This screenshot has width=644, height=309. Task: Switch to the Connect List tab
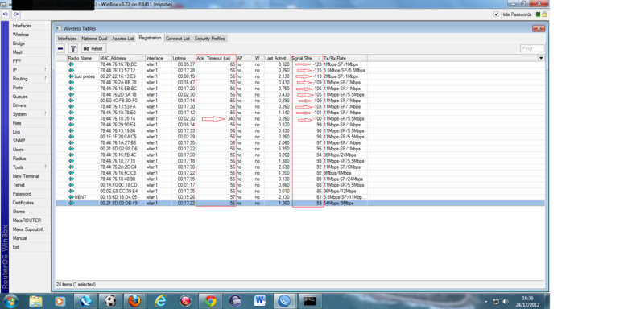pyautogui.click(x=178, y=39)
